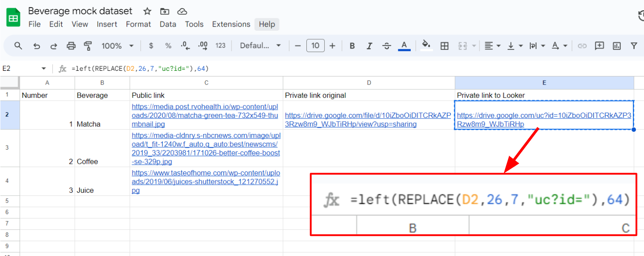Open the Data menu
644x256 pixels.
point(168,24)
